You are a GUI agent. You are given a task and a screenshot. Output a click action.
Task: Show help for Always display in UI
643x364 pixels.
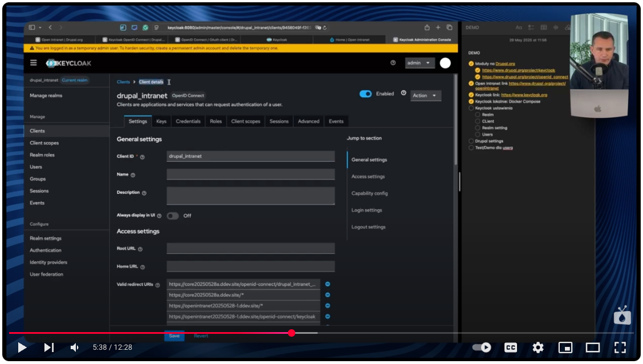(x=159, y=216)
